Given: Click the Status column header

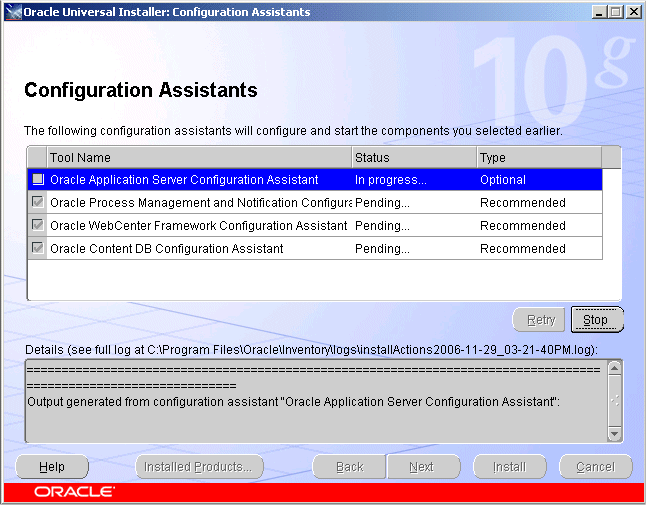Looking at the screenshot, I should (x=414, y=157).
